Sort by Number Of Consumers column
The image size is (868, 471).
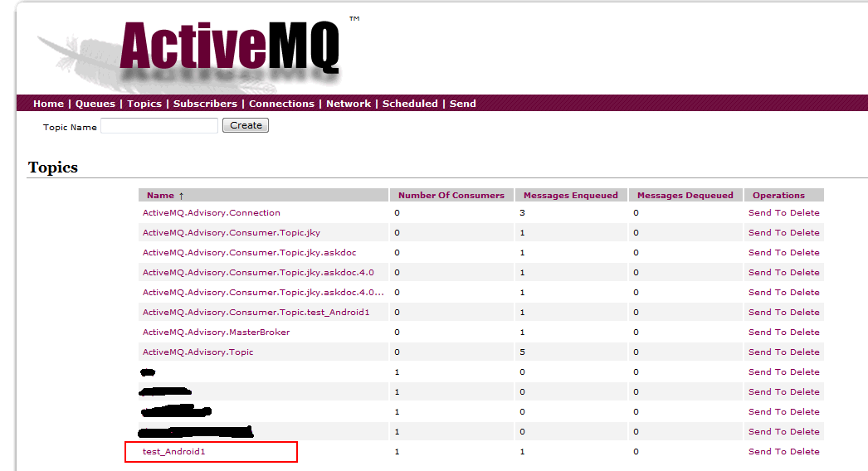pos(451,196)
